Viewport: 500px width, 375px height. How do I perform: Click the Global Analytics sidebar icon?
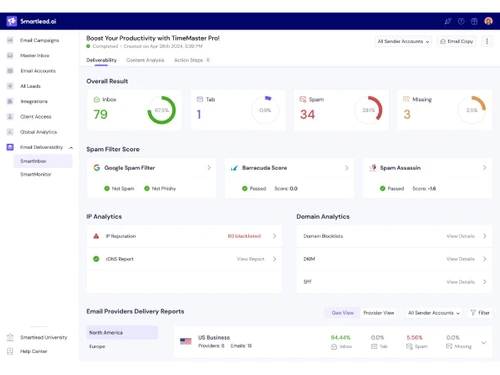click(x=10, y=132)
